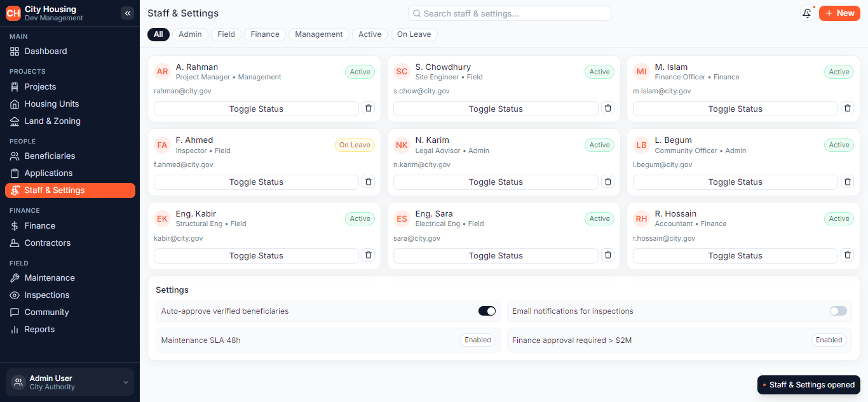
Task: Click F. Ahmed's On Leave status badge
Action: (x=355, y=145)
